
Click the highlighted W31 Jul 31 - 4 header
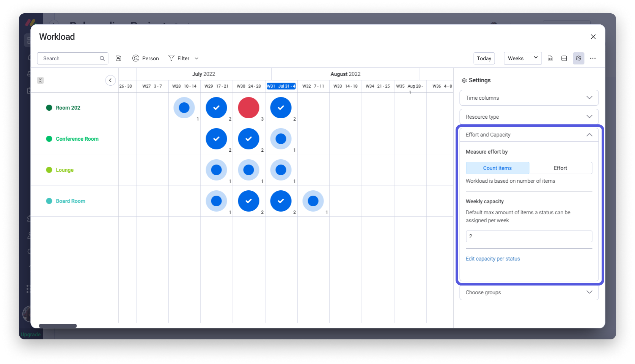(x=281, y=86)
